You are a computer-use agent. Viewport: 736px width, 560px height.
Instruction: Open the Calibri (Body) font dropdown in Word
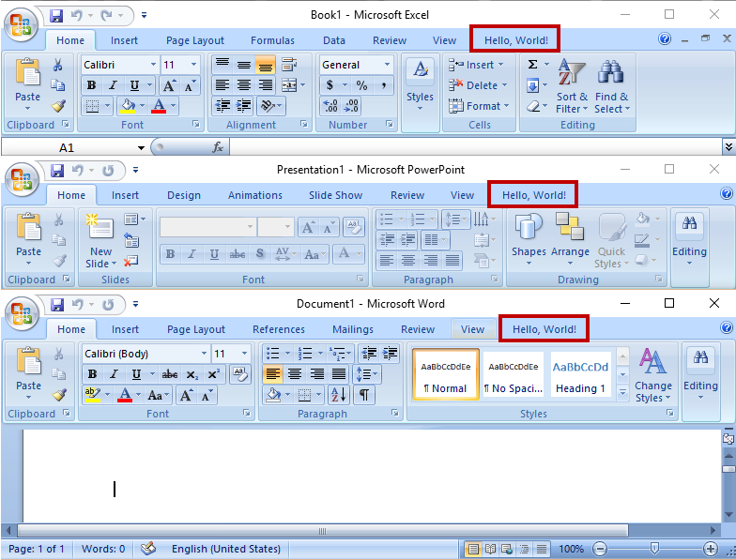(x=204, y=353)
